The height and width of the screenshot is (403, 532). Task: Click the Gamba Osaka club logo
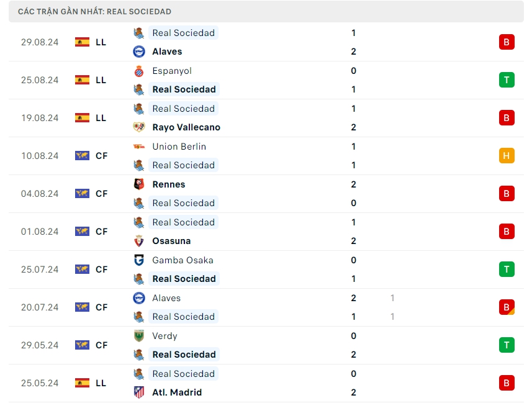pyautogui.click(x=139, y=260)
